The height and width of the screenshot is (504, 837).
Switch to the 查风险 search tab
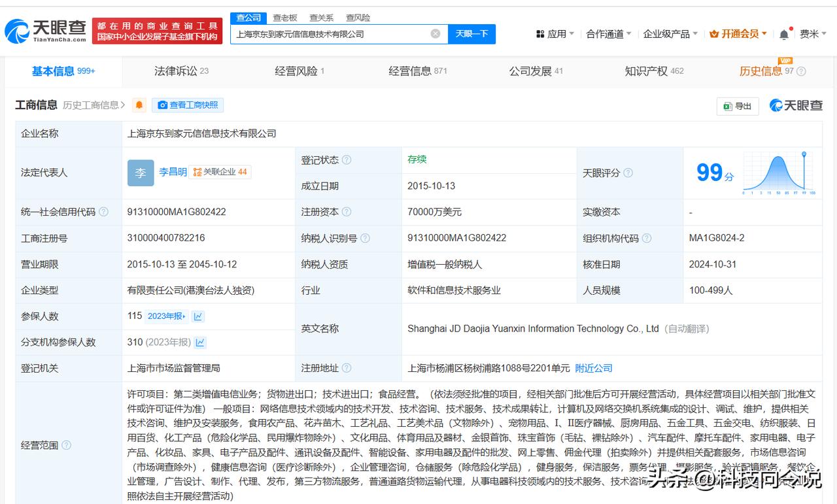tap(358, 18)
